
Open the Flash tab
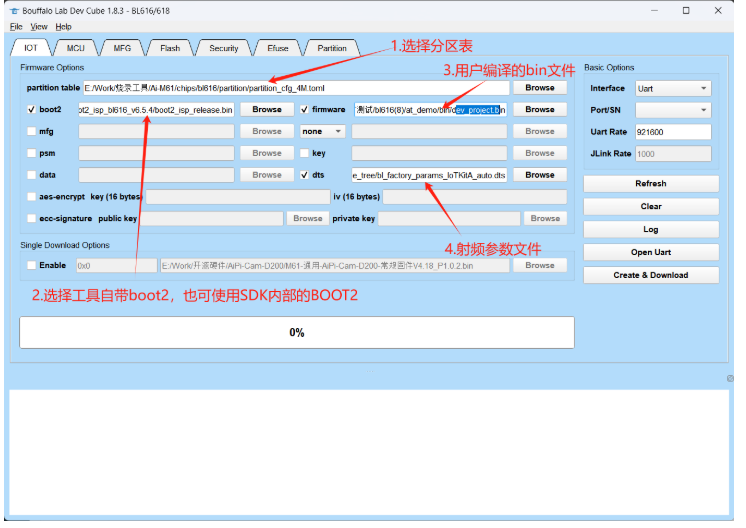click(170, 48)
